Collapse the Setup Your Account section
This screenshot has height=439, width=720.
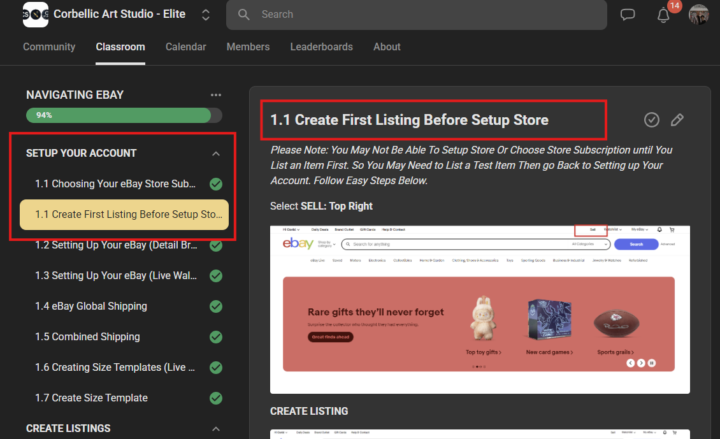pos(216,154)
